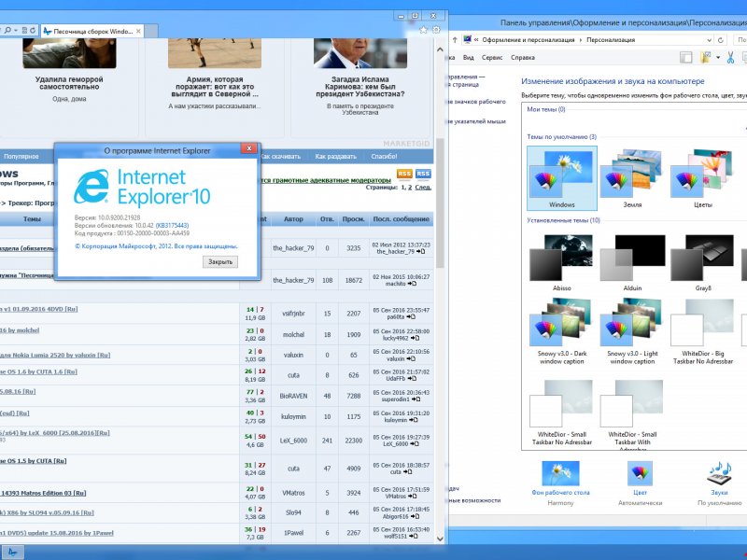Jump to last post by superodin1

(x=416, y=399)
